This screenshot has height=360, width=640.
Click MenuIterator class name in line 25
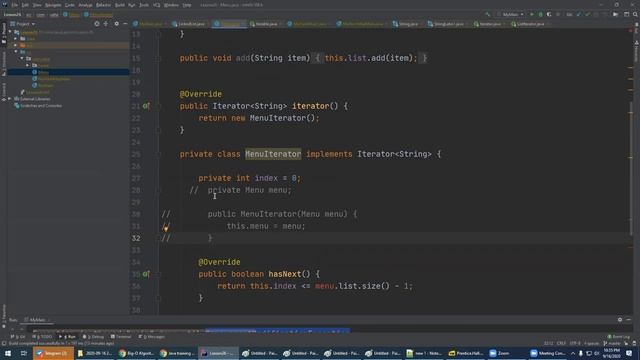(273, 154)
